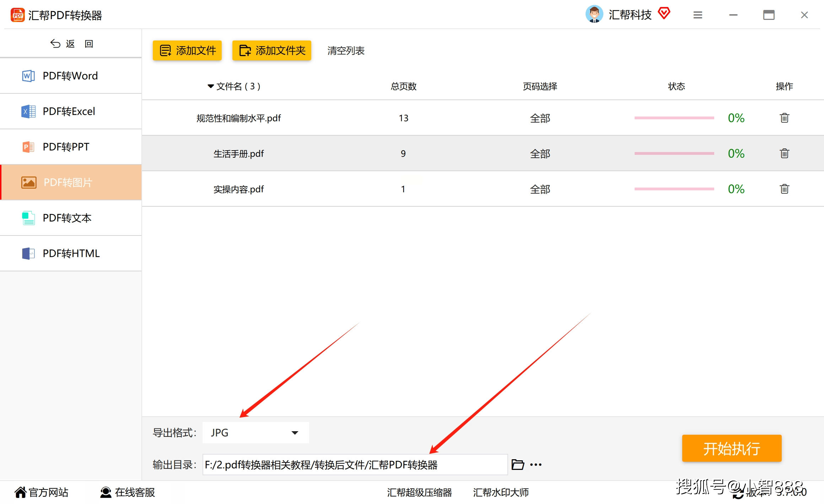
Task: Click the PPT icon beside PDF转PPT
Action: [x=28, y=147]
